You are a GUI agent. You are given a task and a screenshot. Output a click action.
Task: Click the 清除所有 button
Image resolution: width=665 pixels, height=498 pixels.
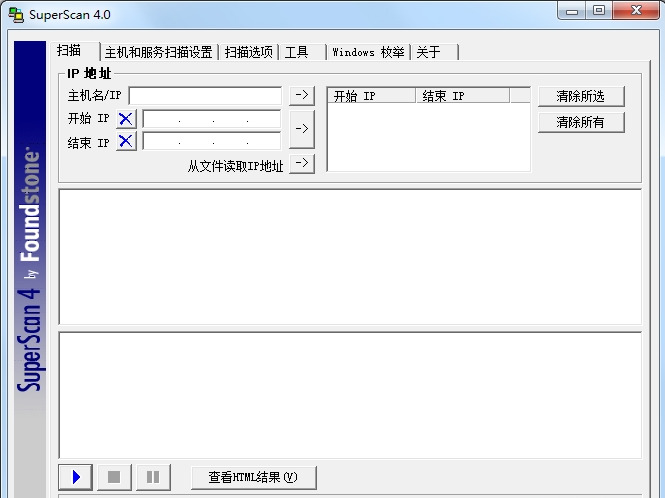tap(581, 123)
